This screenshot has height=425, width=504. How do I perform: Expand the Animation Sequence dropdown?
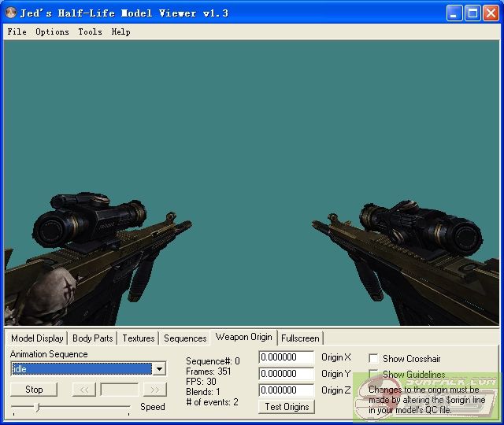tap(159, 369)
